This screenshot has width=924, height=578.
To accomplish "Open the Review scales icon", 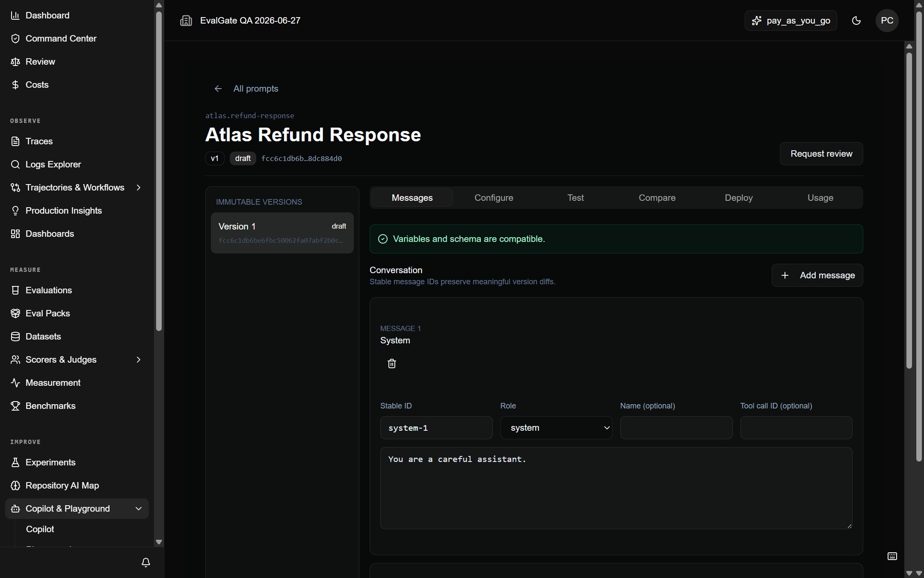I will pyautogui.click(x=15, y=62).
